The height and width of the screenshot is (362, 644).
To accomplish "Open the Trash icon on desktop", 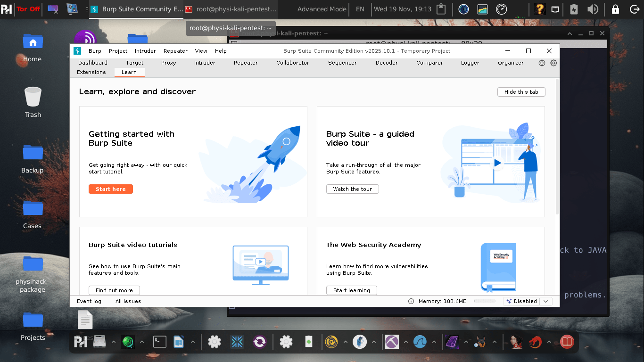I will point(33,102).
